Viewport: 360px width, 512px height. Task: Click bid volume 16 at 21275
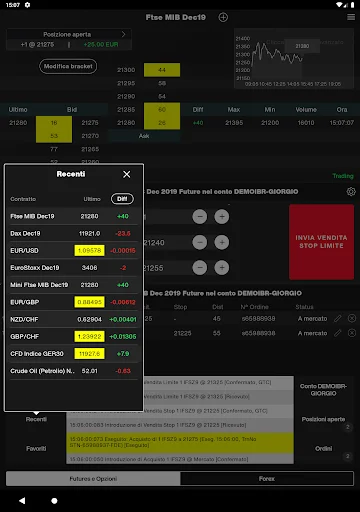tap(54, 123)
